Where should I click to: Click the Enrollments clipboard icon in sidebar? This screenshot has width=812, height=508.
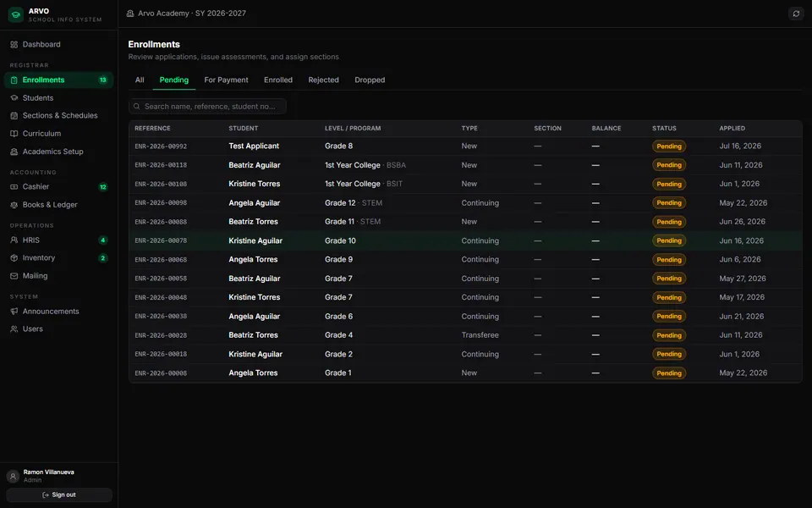coord(14,80)
